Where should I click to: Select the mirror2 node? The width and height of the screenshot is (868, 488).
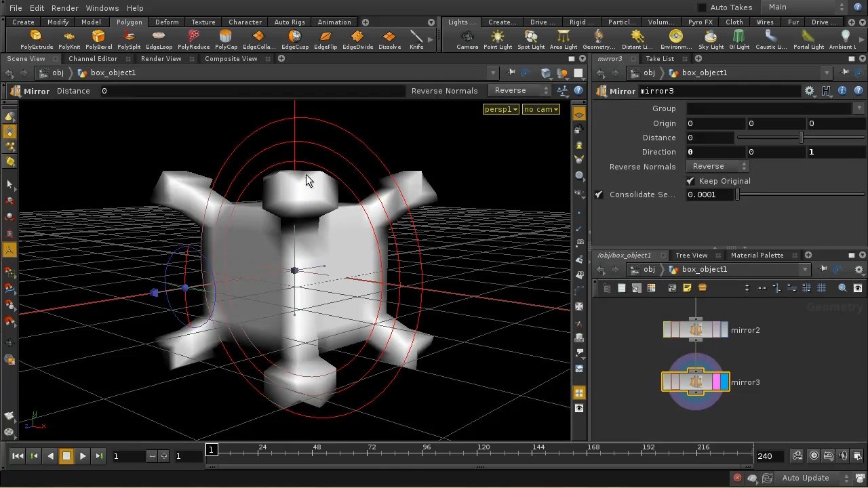(x=696, y=330)
